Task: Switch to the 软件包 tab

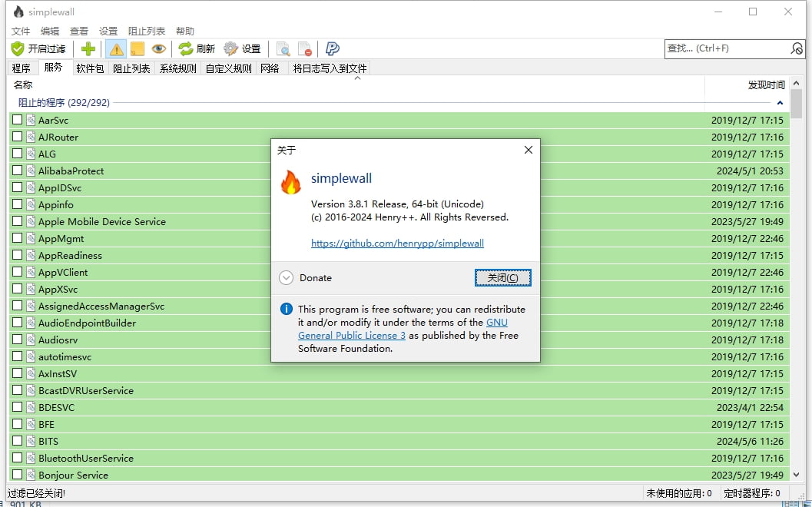Action: point(90,68)
